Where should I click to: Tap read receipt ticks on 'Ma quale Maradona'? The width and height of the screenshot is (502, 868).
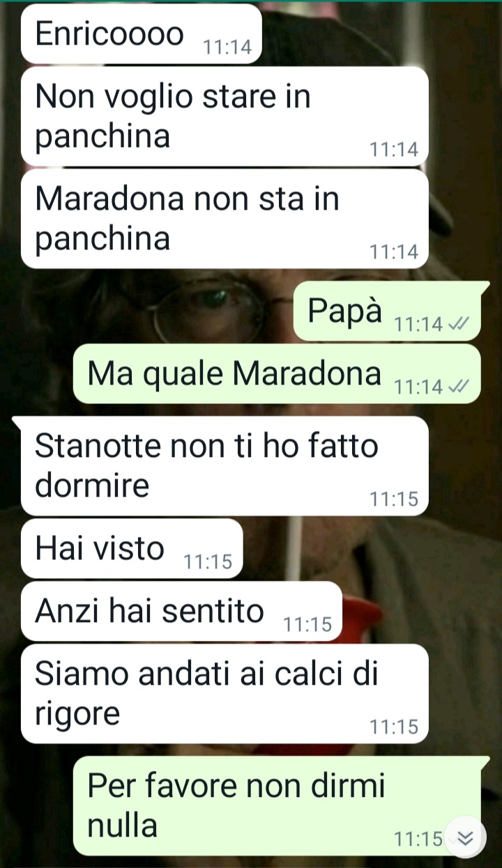coord(459,387)
